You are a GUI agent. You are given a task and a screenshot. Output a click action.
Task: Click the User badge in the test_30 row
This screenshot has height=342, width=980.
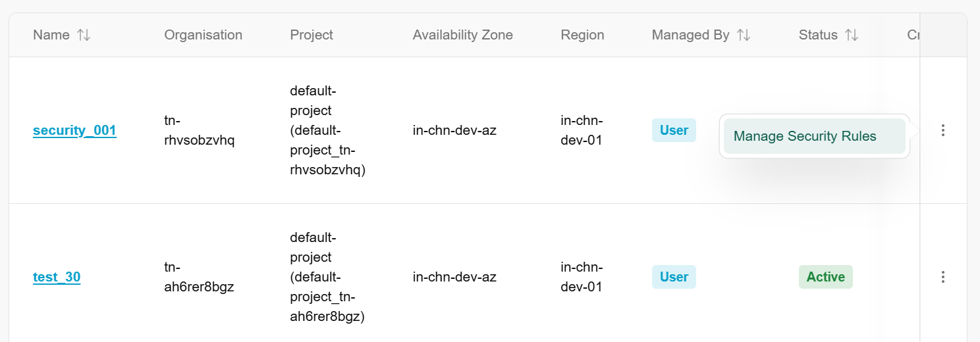click(674, 277)
